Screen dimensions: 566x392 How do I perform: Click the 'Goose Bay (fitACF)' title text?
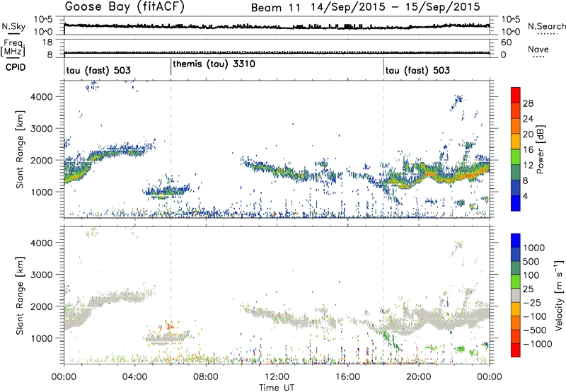pyautogui.click(x=125, y=6)
